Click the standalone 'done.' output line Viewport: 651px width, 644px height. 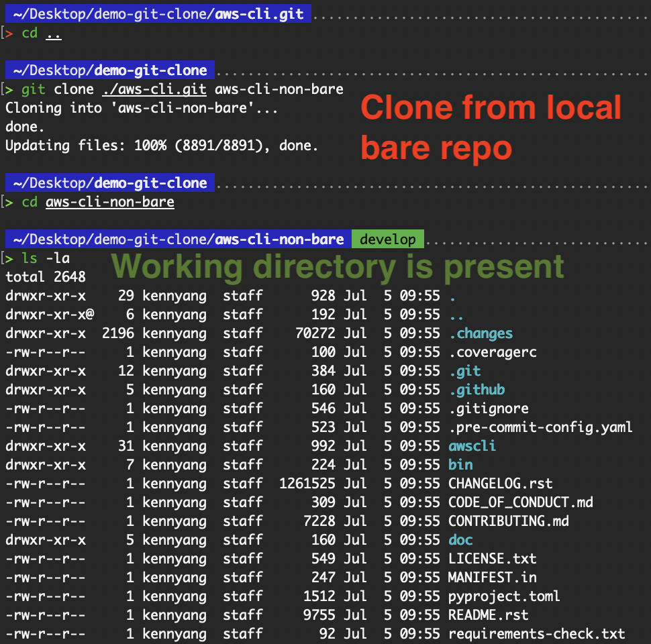click(x=25, y=127)
